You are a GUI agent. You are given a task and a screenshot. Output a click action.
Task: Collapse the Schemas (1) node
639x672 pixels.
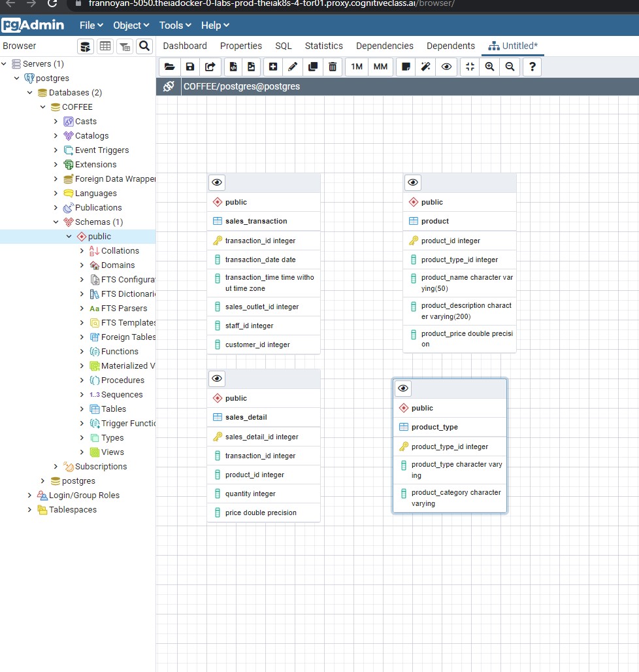pyautogui.click(x=56, y=222)
